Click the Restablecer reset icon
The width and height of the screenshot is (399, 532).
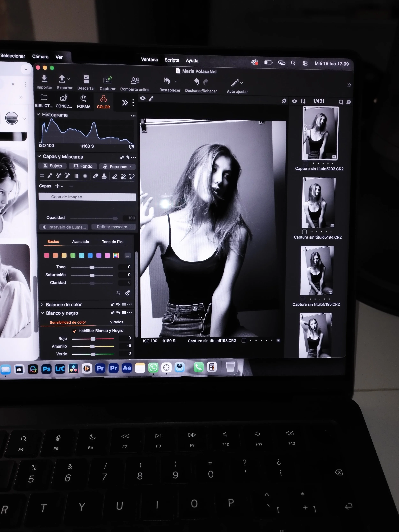tap(167, 81)
